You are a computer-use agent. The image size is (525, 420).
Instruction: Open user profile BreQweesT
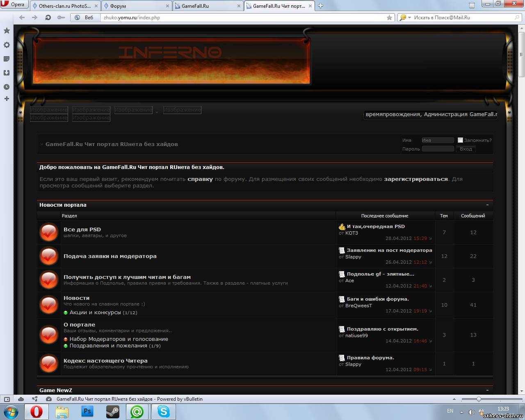358,306
